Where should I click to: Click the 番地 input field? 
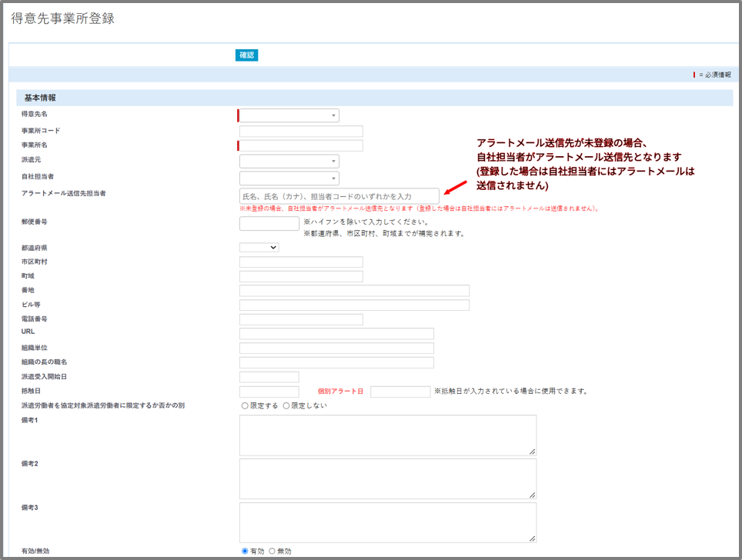[x=354, y=291]
